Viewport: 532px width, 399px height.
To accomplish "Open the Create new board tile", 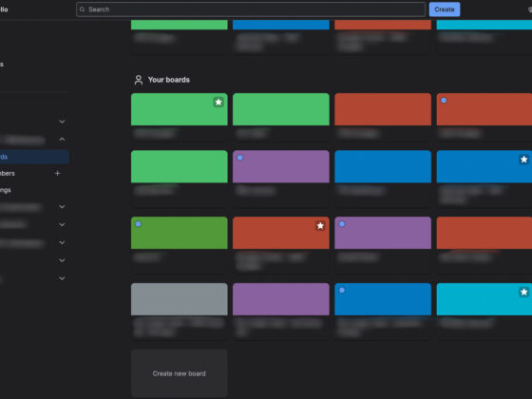I will 180,373.
